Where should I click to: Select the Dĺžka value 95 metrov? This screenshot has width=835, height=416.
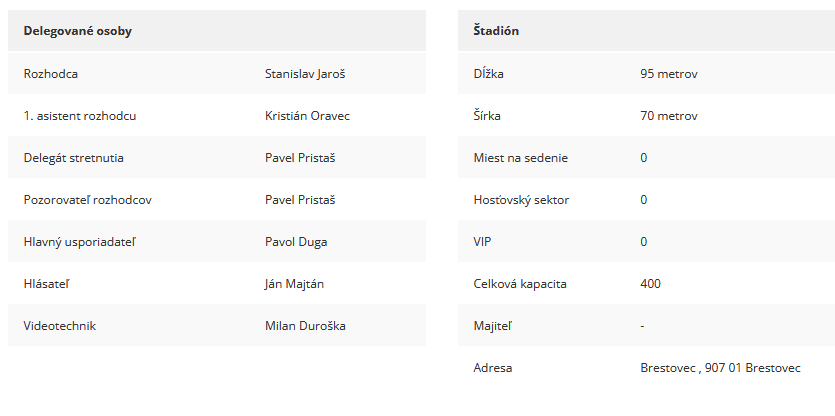(x=669, y=74)
